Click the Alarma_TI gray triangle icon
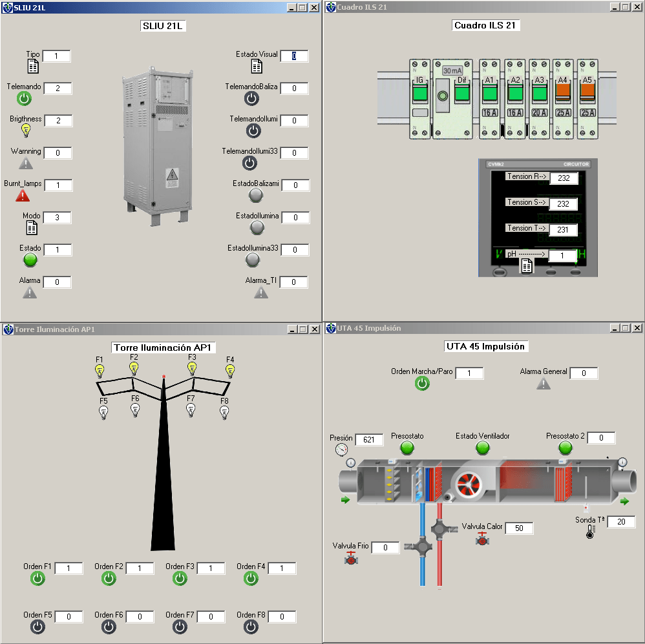Screen dimensions: 645x644 261,293
